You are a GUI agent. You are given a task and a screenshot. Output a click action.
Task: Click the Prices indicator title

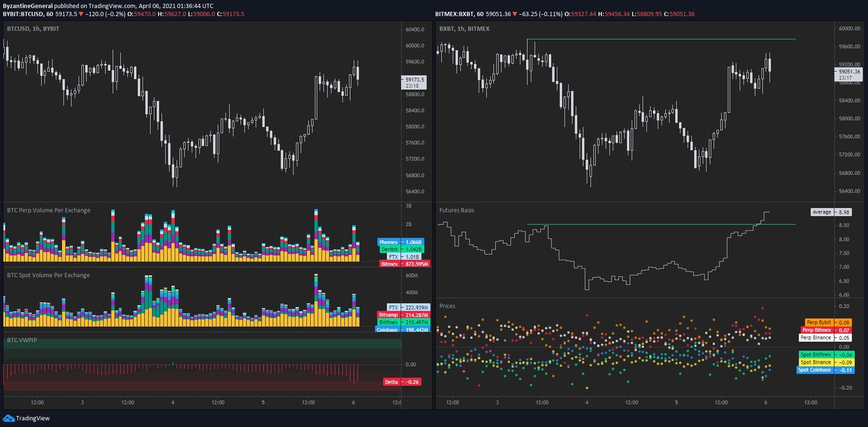[x=447, y=306]
